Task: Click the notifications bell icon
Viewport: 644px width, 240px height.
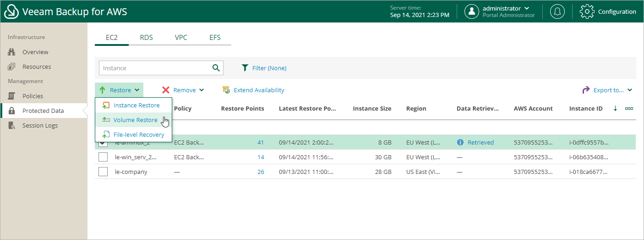Action: [x=557, y=11]
